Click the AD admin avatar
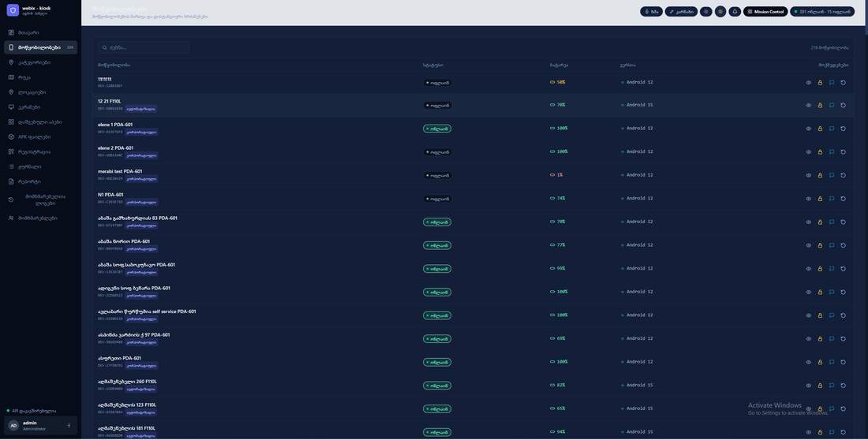Viewport: 868px width, 440px height. pos(13,426)
